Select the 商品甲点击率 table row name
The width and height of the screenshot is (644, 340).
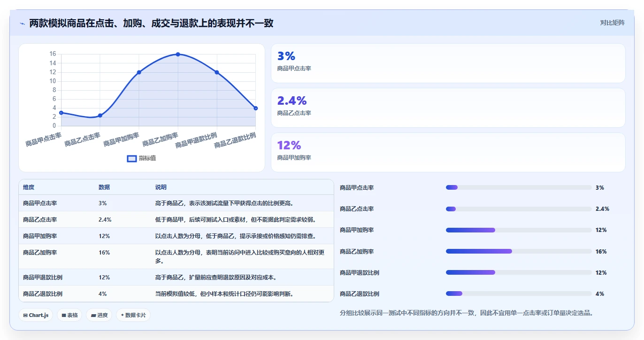(x=40, y=203)
